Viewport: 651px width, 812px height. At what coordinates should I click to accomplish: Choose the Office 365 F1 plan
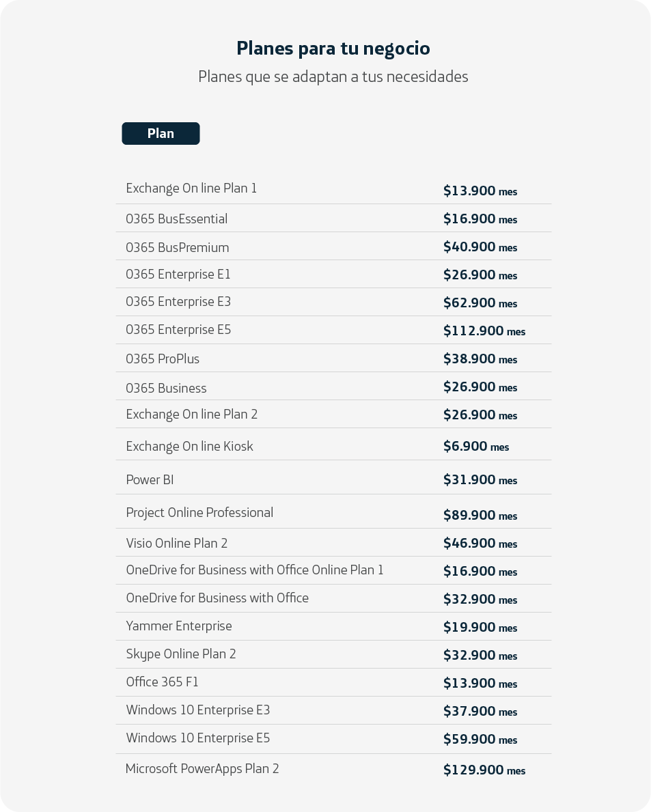click(x=333, y=682)
